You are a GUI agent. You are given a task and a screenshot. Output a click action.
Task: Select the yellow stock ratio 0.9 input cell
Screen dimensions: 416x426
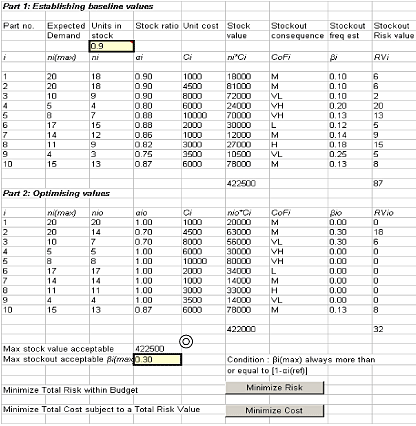click(x=112, y=46)
